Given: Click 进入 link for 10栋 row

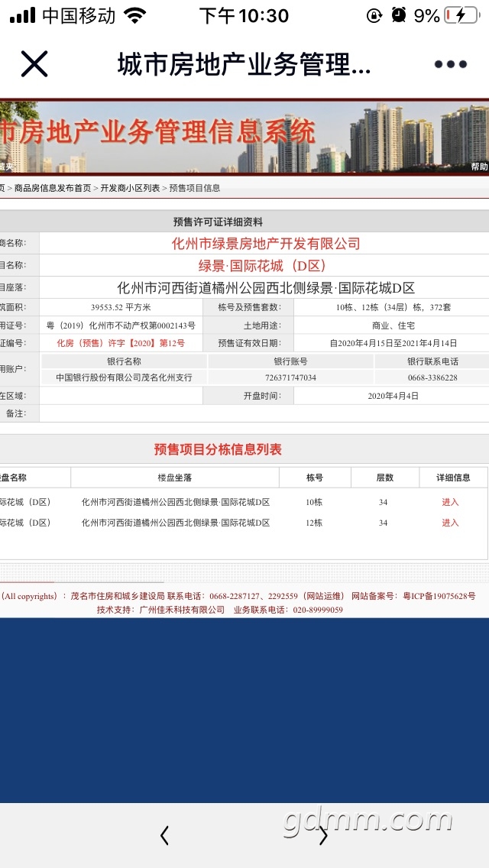Looking at the screenshot, I should [x=450, y=502].
